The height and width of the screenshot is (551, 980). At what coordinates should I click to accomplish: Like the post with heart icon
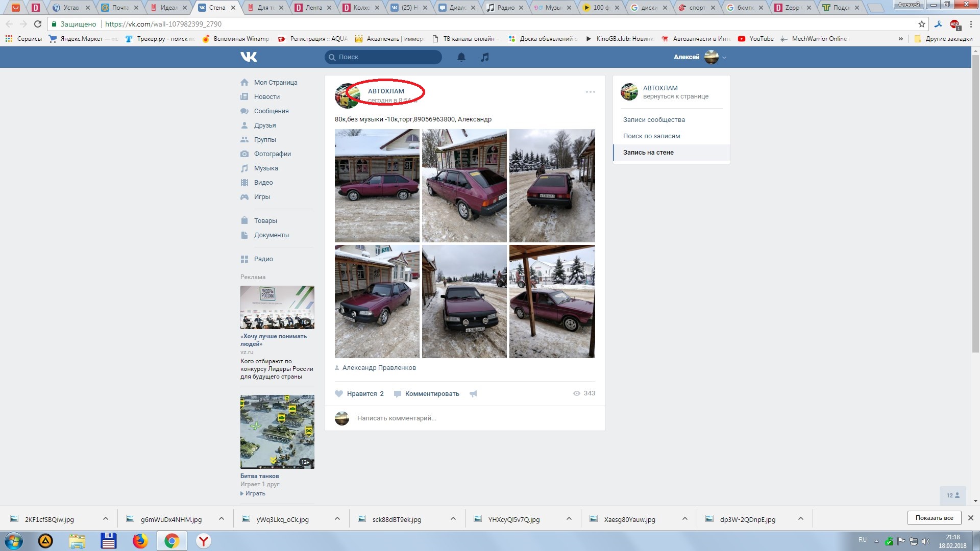(x=339, y=394)
